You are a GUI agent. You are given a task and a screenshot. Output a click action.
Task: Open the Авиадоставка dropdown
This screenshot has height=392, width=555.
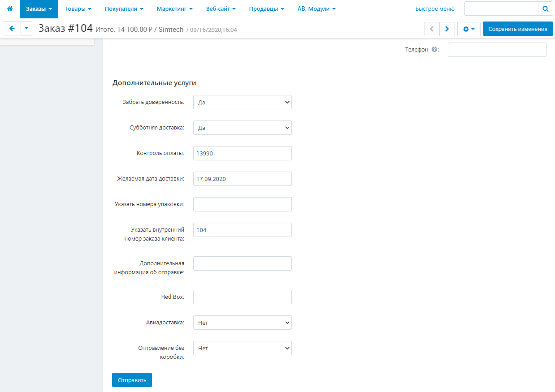coord(242,323)
